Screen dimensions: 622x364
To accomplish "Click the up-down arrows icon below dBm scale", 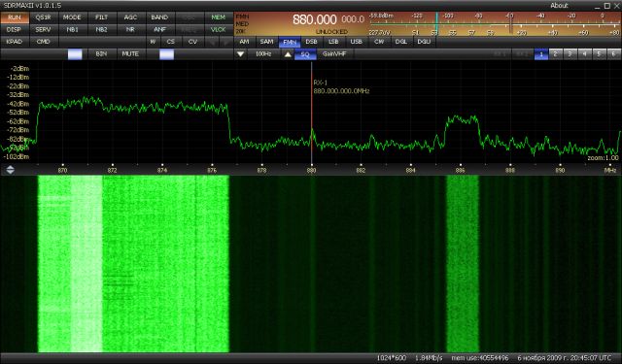I will [11, 170].
